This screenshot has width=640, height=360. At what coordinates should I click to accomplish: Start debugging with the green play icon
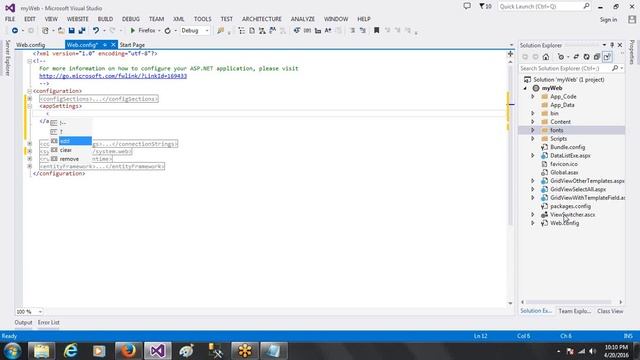tap(132, 31)
